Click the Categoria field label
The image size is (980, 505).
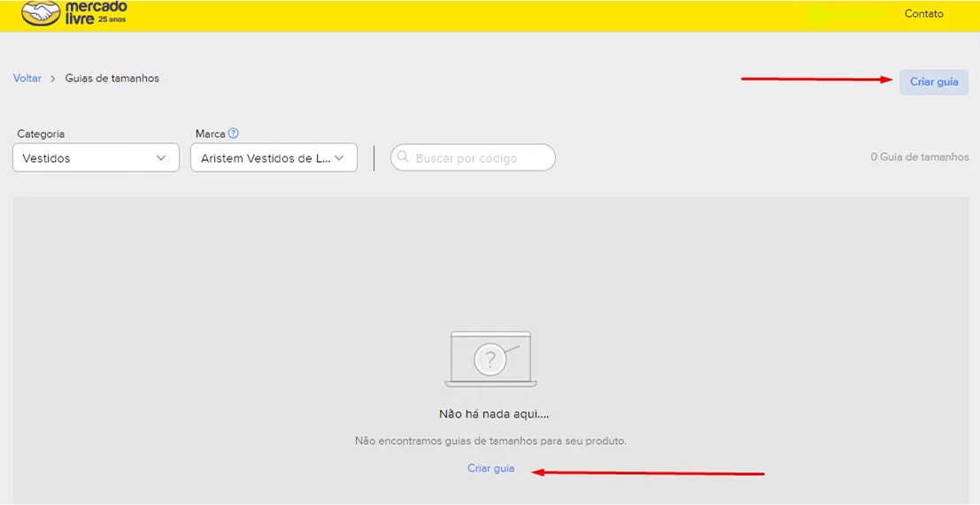pyautogui.click(x=41, y=134)
